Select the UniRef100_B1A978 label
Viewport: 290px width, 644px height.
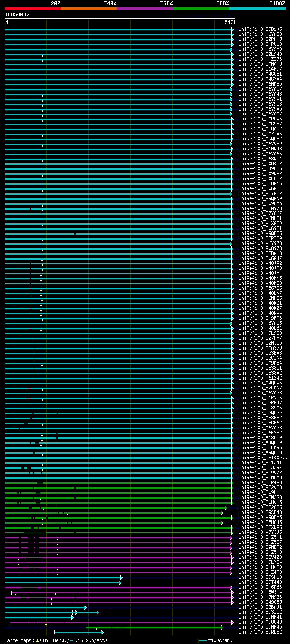pyautogui.click(x=260, y=208)
